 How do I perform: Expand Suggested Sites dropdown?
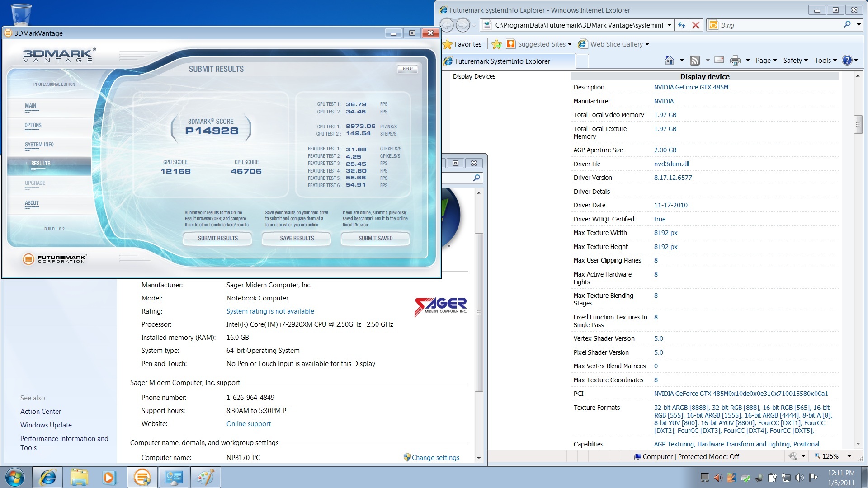tap(570, 44)
